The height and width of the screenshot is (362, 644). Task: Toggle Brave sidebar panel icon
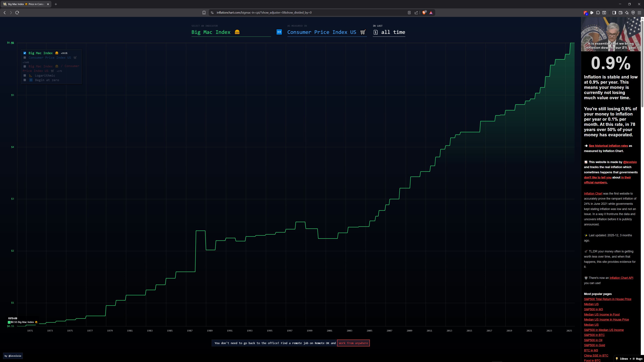(x=614, y=13)
